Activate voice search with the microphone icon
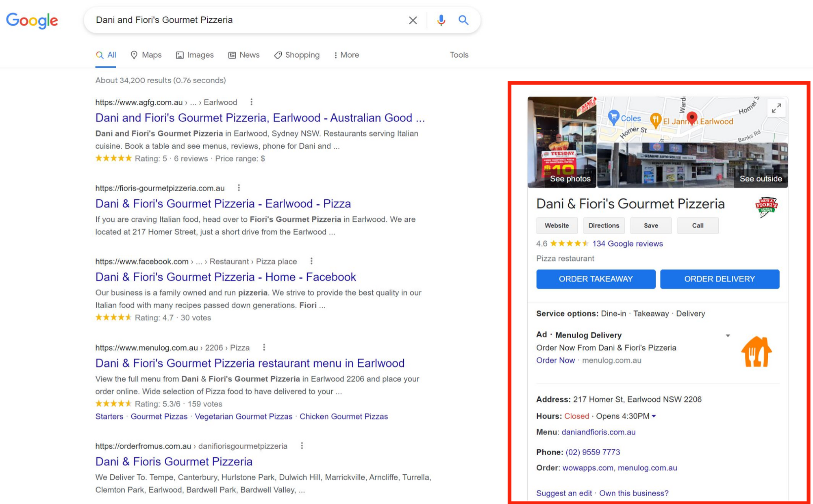The image size is (813, 504). pyautogui.click(x=441, y=20)
